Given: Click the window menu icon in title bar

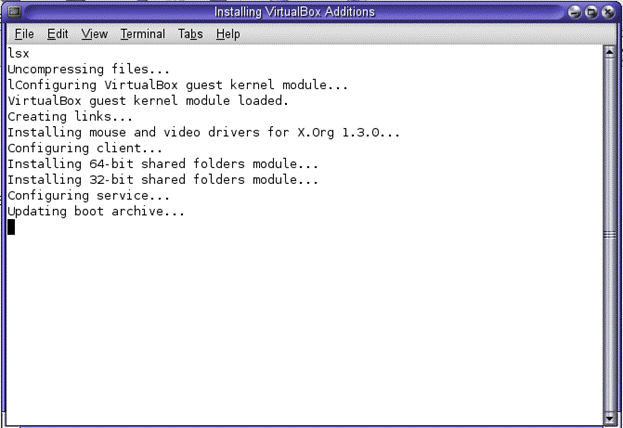Looking at the screenshot, I should pos(14,12).
